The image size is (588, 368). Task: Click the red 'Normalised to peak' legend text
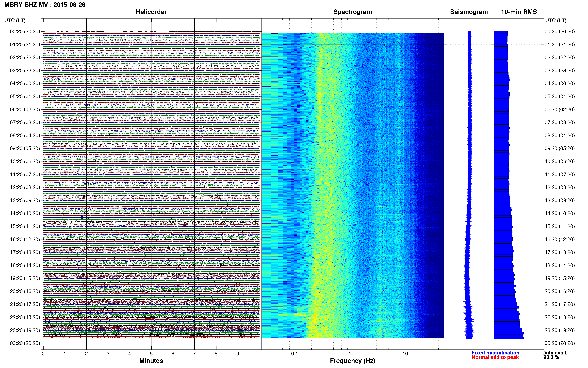(495, 357)
